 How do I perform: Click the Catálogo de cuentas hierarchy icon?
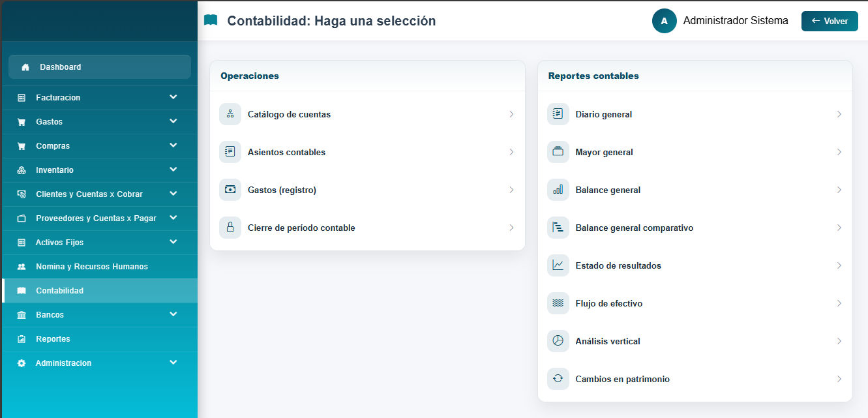pyautogui.click(x=230, y=114)
